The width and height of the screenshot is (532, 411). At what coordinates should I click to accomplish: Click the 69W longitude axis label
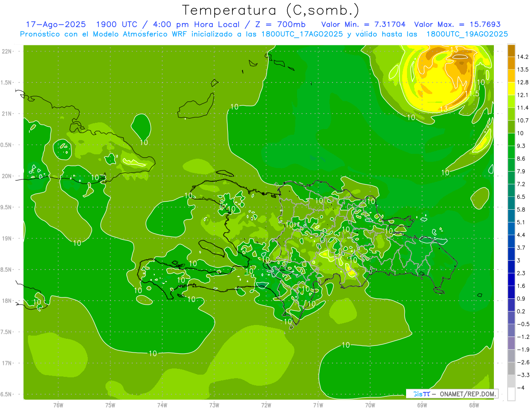click(422, 405)
